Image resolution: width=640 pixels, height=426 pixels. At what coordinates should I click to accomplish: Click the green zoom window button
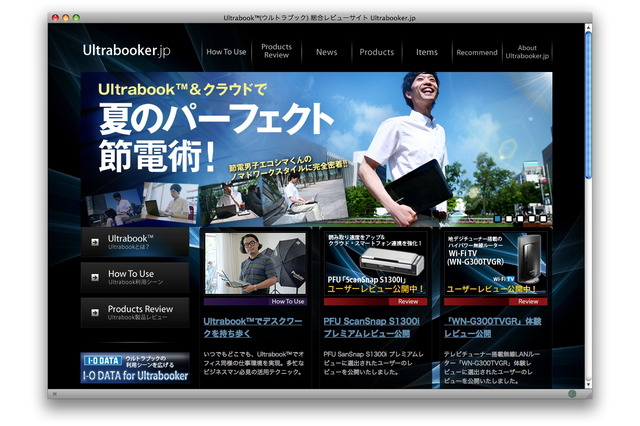[x=76, y=18]
